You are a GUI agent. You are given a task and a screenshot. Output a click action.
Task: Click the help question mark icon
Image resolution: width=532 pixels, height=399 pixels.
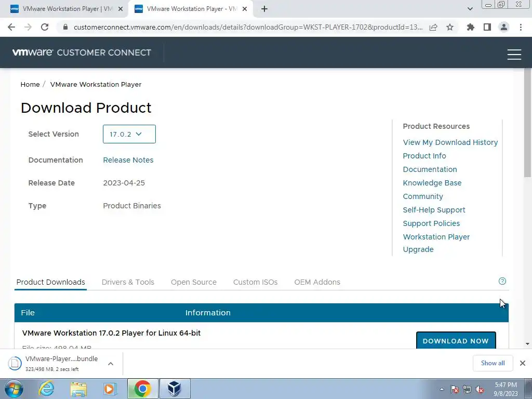pyautogui.click(x=502, y=281)
